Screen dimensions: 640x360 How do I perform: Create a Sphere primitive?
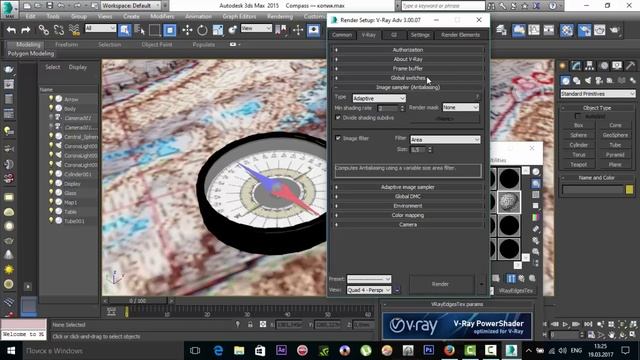(579, 135)
